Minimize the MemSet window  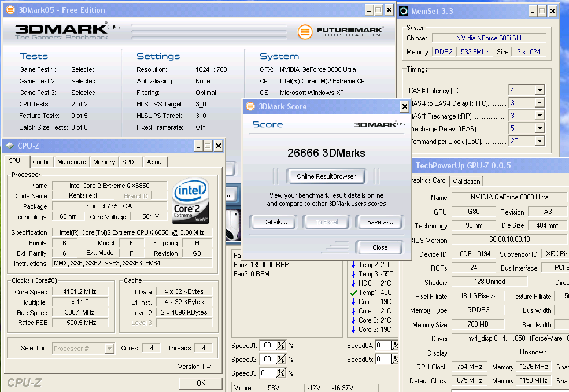pyautogui.click(x=533, y=11)
